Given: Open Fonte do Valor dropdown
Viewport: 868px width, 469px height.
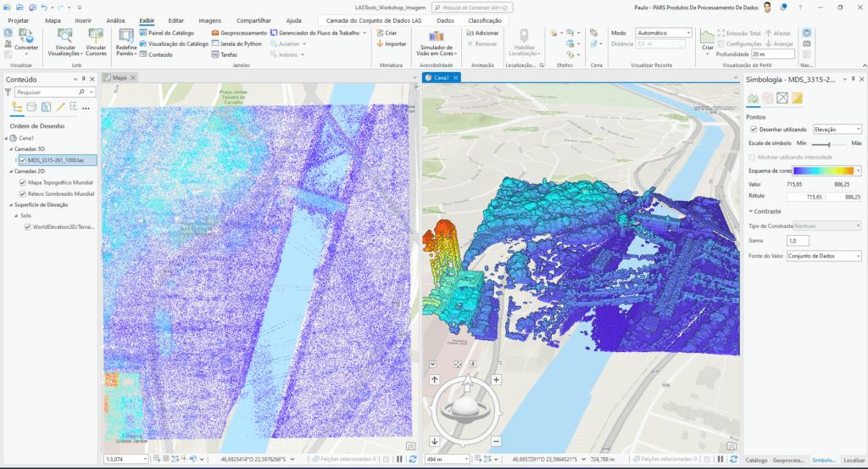Looking at the screenshot, I should coord(823,256).
